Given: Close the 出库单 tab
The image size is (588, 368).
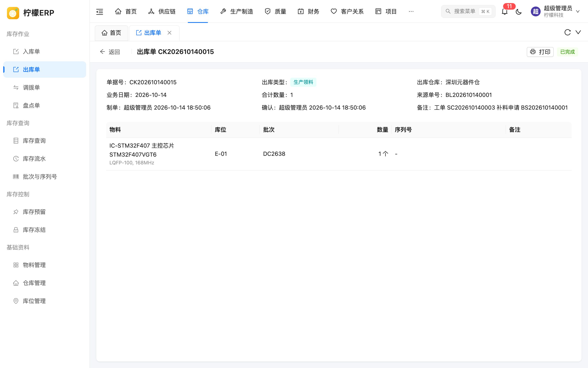Looking at the screenshot, I should tap(170, 33).
